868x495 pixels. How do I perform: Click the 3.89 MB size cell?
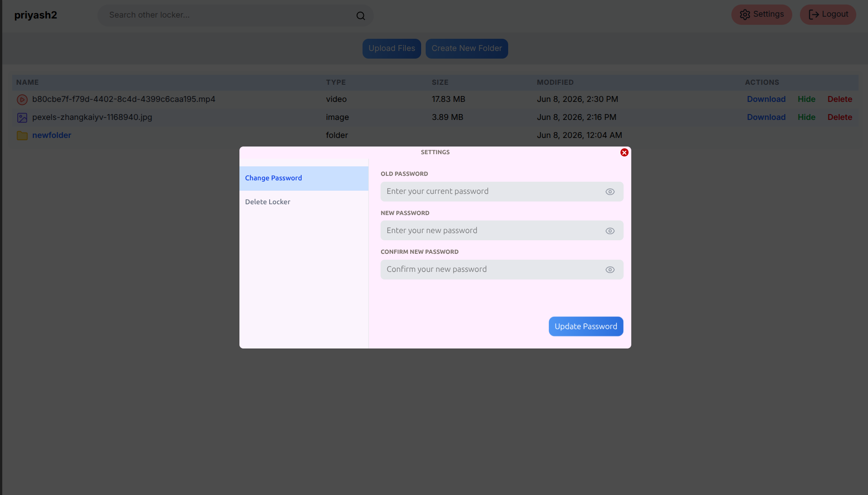pos(447,117)
